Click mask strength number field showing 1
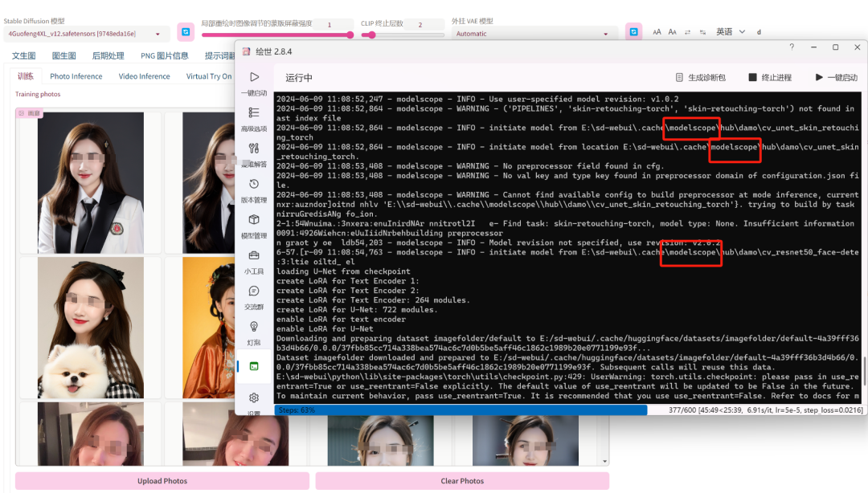The width and height of the screenshot is (868, 493). pos(334,24)
